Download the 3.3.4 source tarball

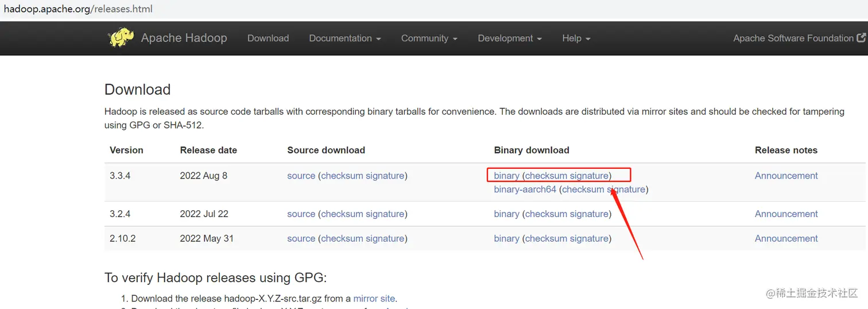tap(301, 176)
